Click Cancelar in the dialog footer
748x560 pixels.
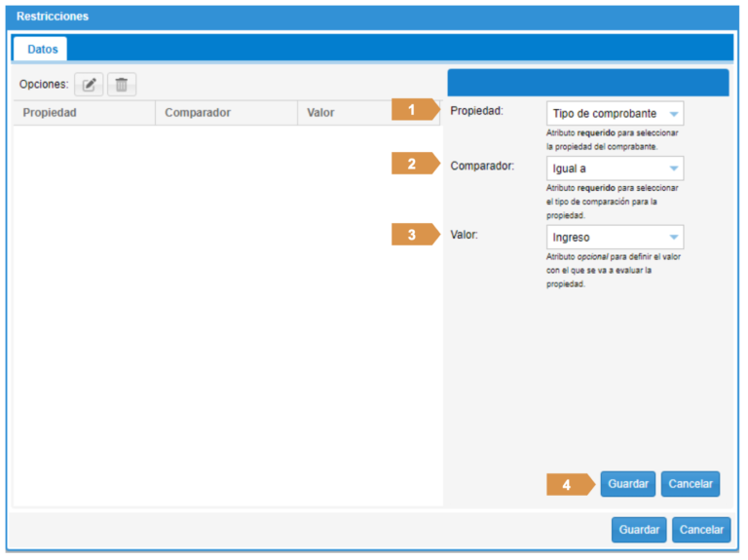pos(701,530)
